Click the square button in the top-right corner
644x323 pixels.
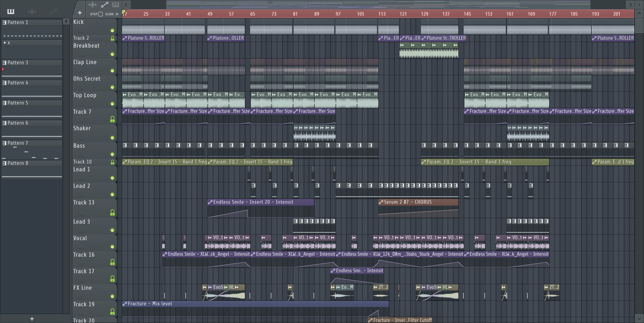[639, 4]
